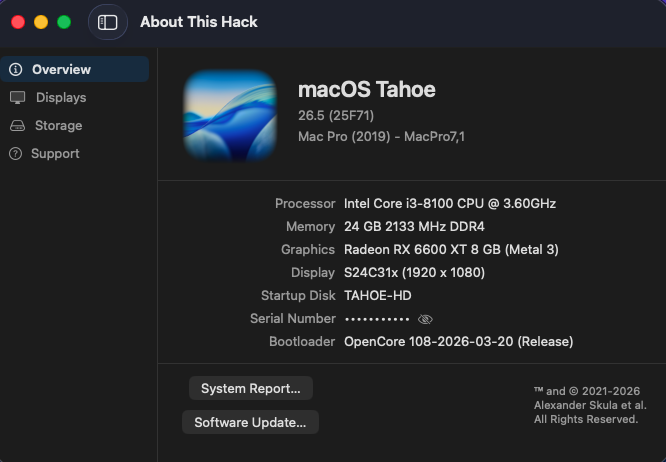
Task: Click the macOS Tahoe wallpaper logo
Action: click(x=230, y=115)
